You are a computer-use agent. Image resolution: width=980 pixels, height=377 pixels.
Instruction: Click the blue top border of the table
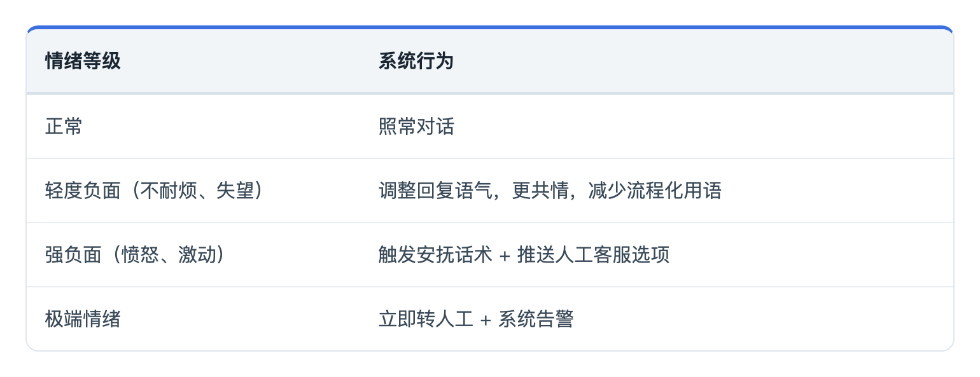click(490, 27)
